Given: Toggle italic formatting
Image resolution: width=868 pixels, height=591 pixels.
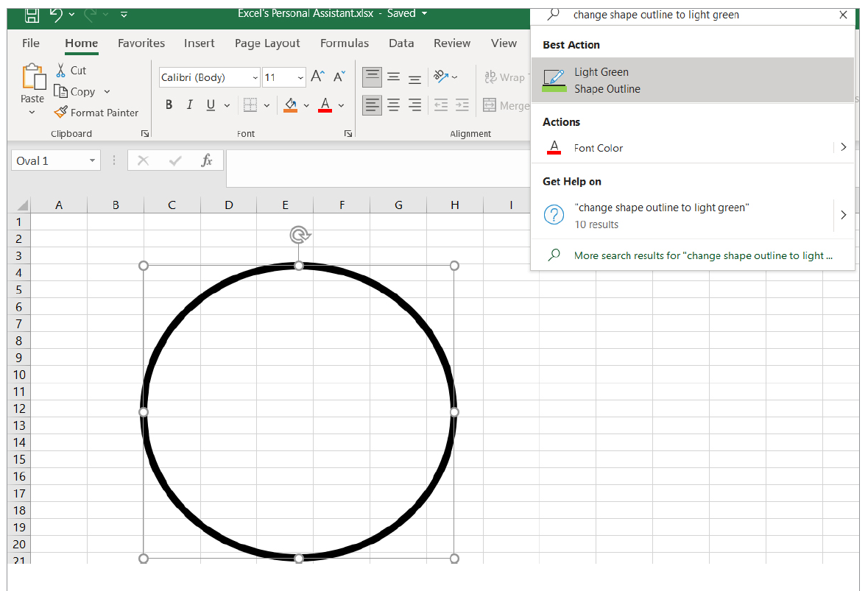Looking at the screenshot, I should (x=189, y=105).
